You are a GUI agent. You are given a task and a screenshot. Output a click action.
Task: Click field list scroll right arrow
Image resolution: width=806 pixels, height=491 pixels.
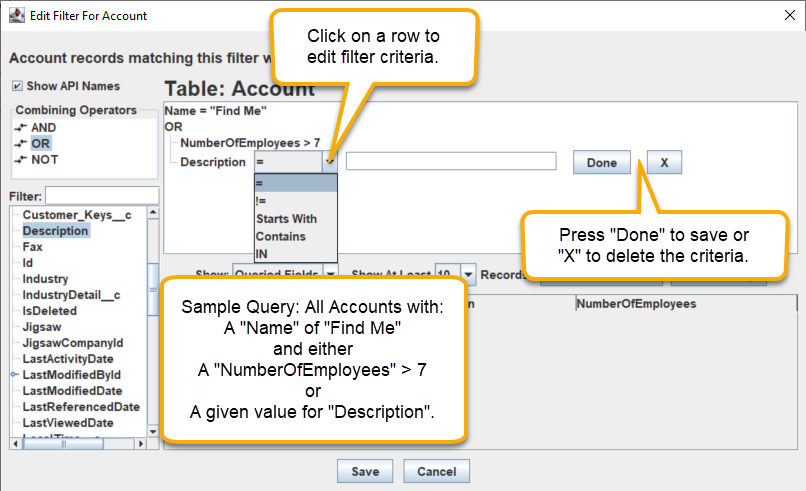(x=141, y=444)
